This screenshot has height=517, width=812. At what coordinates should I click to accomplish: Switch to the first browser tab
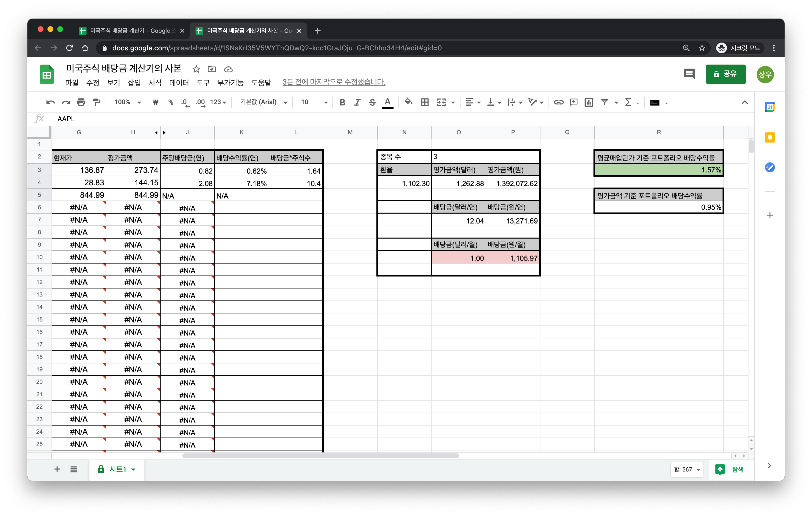[x=130, y=31]
